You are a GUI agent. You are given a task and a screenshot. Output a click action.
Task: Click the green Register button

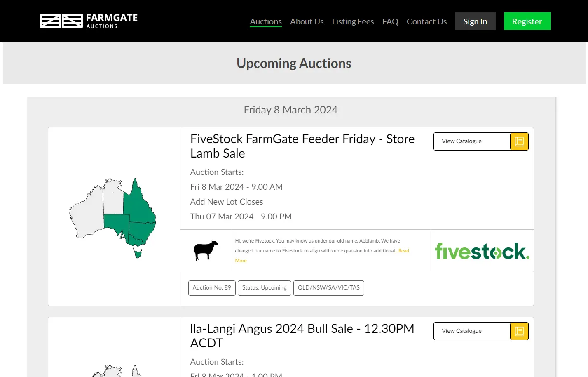pos(527,21)
